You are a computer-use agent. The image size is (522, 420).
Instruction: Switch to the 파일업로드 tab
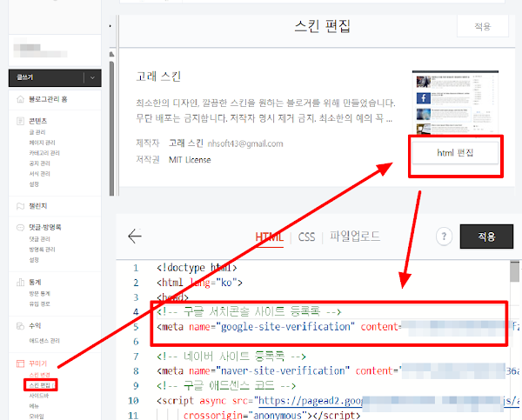tap(355, 237)
